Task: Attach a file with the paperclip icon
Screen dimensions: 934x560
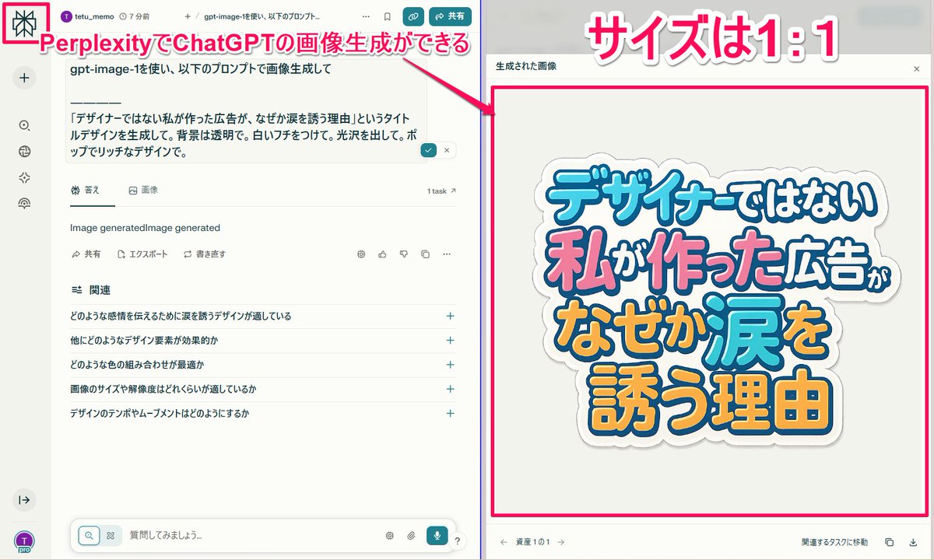Action: 412,535
